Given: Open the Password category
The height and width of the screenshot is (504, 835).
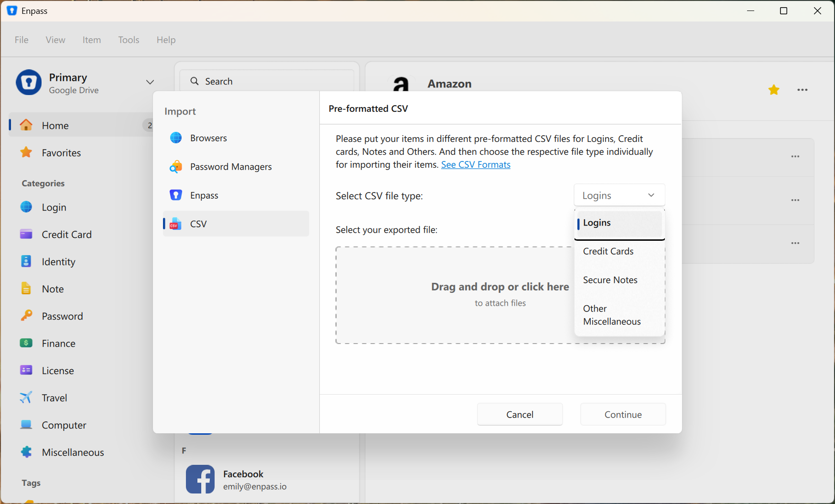Looking at the screenshot, I should click(81, 316).
